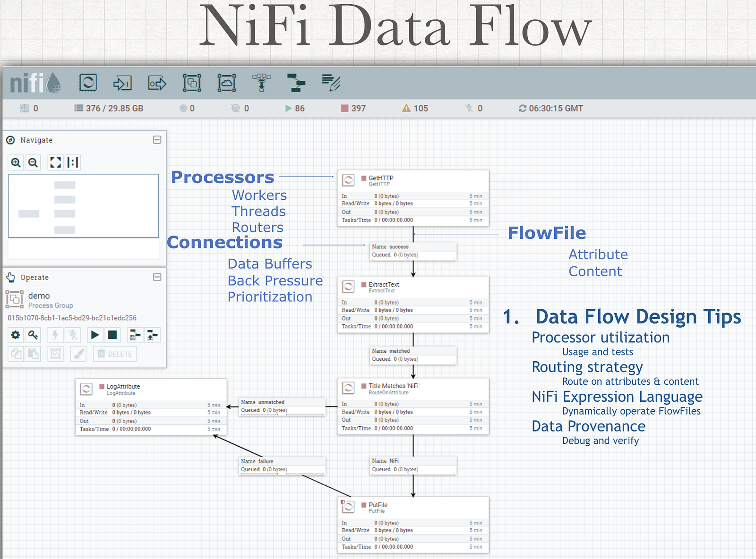Click the demo process group name

point(39,296)
